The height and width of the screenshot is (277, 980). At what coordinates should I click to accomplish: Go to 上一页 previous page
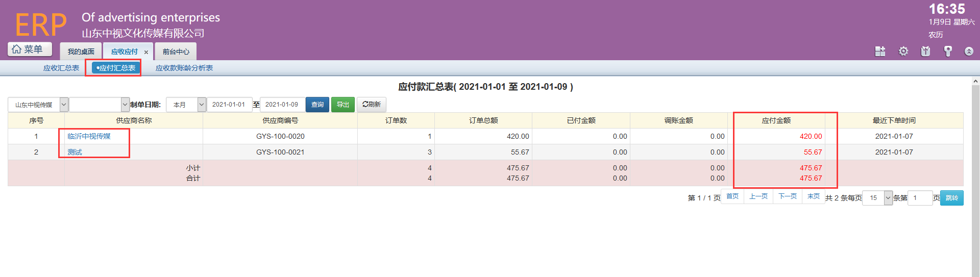pos(758,196)
